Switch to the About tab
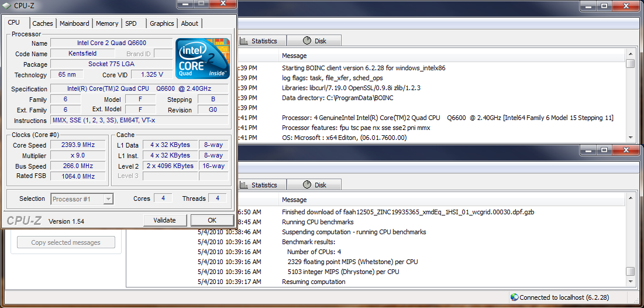Image resolution: width=644 pixels, height=308 pixels. [x=190, y=23]
